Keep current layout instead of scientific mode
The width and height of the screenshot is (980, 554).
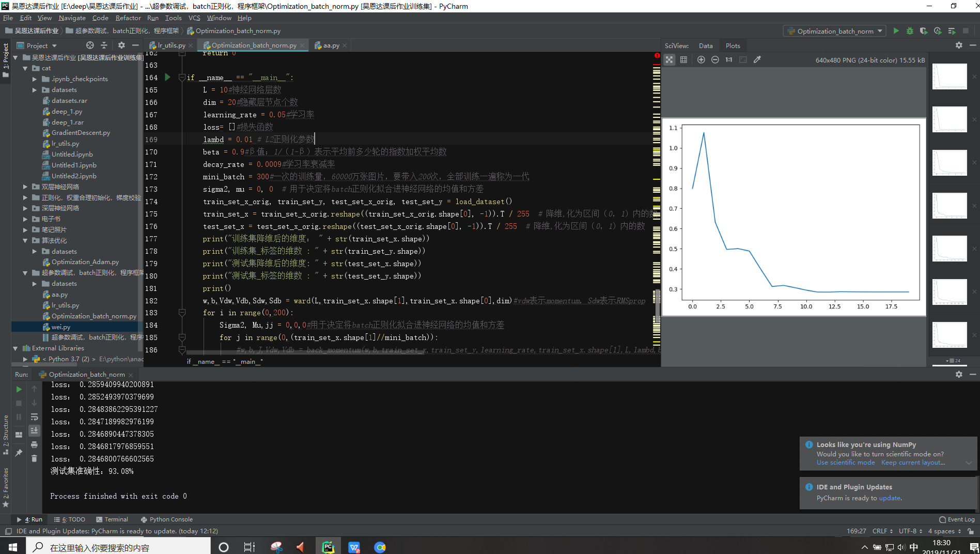[x=912, y=462]
